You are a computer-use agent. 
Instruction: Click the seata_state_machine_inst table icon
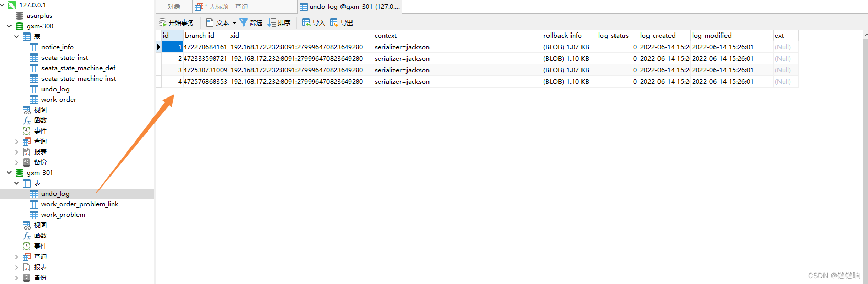(34, 79)
